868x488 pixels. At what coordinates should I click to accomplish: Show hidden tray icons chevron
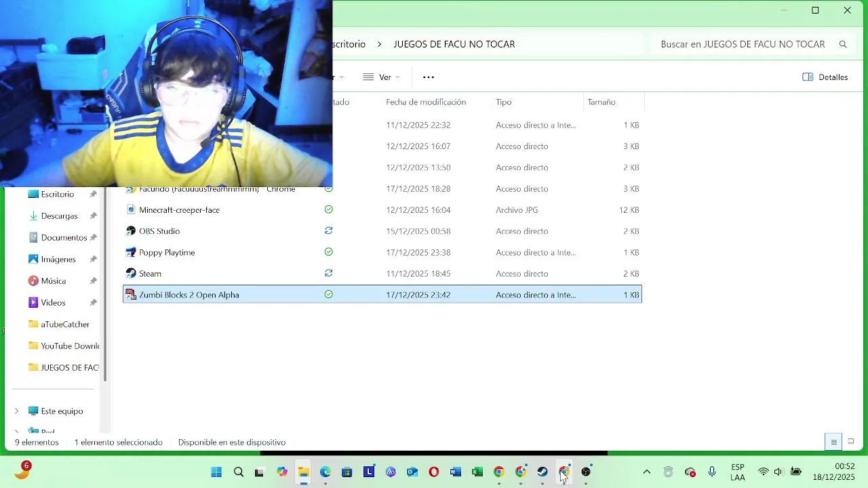click(646, 472)
